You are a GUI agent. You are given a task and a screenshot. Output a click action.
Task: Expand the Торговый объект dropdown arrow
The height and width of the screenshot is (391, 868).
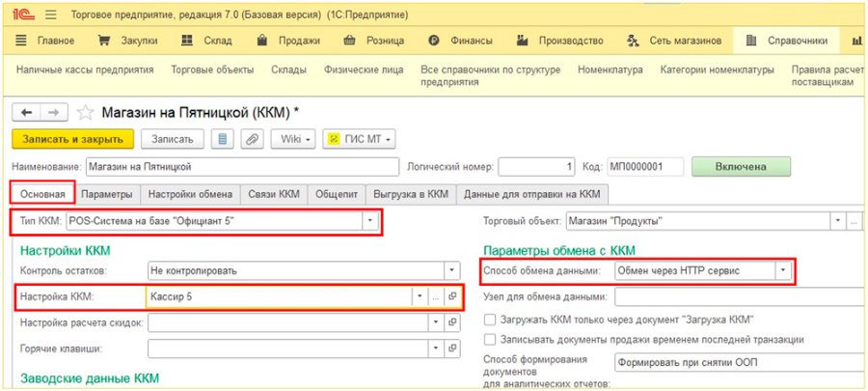pos(838,221)
